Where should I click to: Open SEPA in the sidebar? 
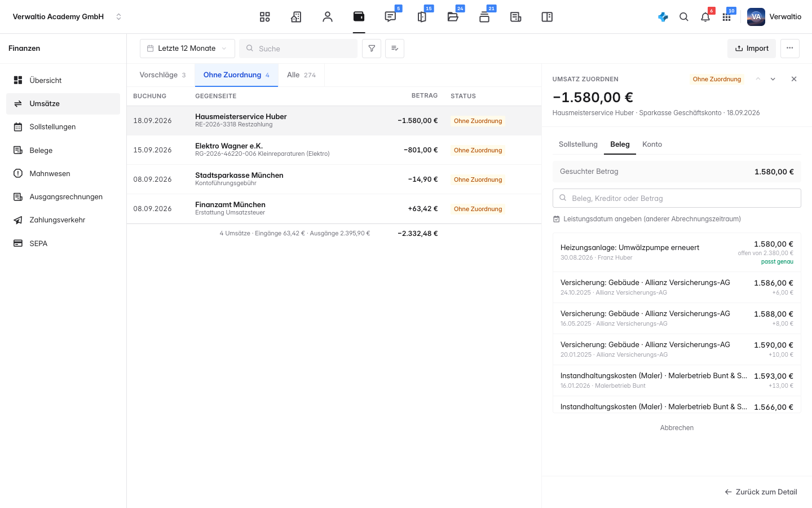tap(63, 244)
